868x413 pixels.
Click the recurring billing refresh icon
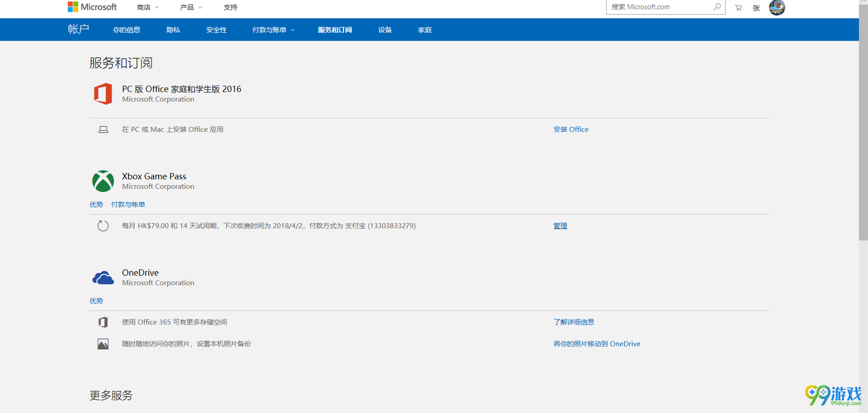103,226
